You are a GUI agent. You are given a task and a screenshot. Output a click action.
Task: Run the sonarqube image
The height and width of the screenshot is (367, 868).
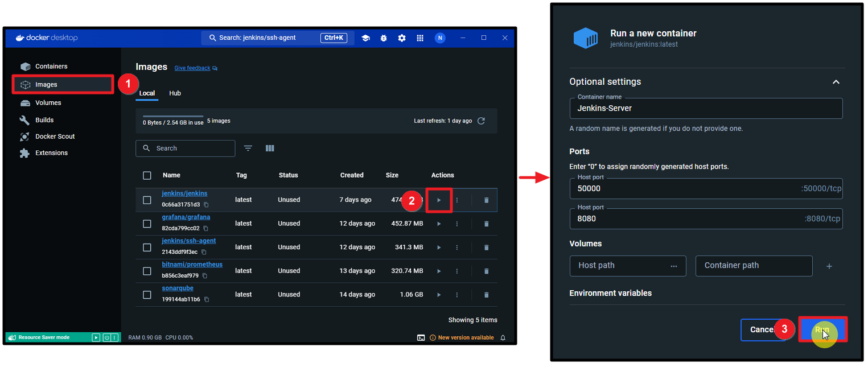coord(439,295)
